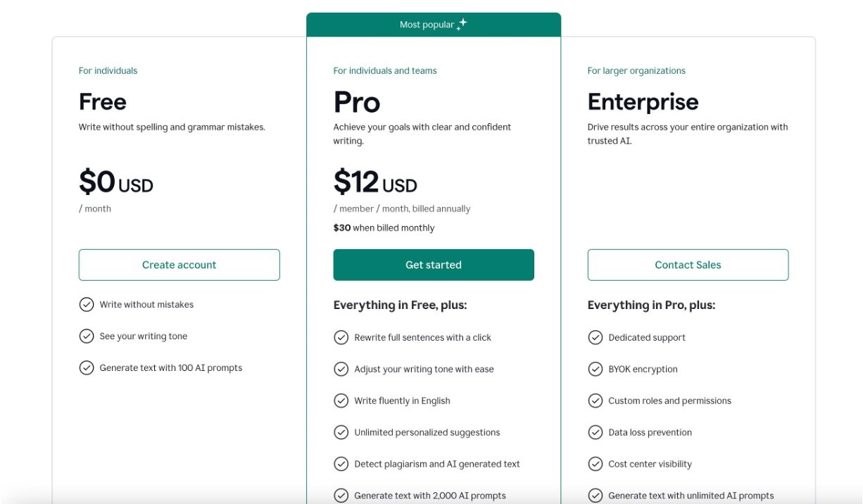Select check icon for Custom roles and permissions
The height and width of the screenshot is (504, 863).
(x=596, y=401)
